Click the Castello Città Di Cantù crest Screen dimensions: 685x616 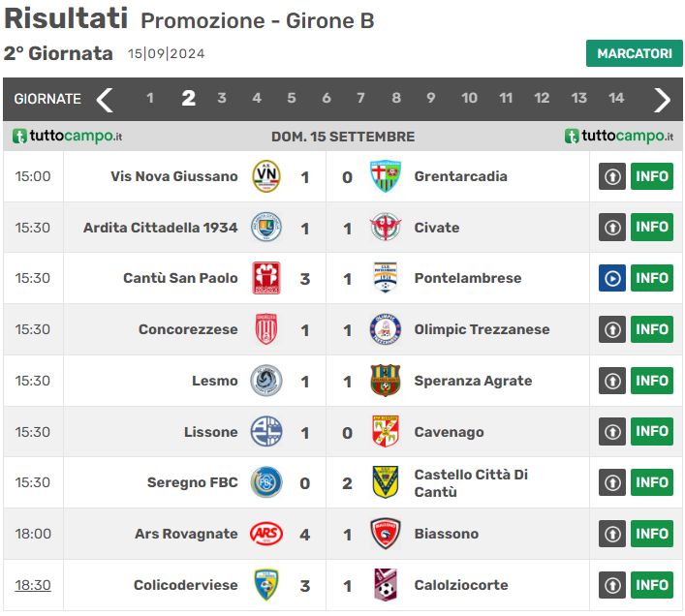(x=385, y=482)
